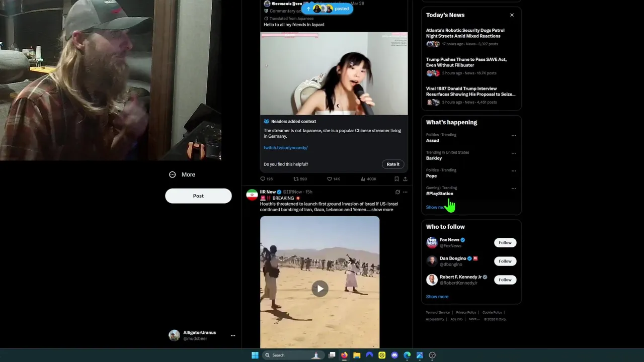View analytics showing 403K views
This screenshot has height=362, width=644.
(368, 178)
